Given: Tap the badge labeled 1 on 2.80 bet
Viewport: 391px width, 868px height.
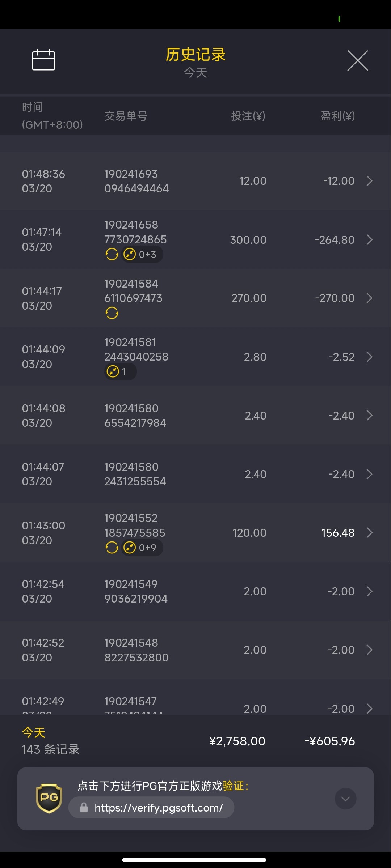Looking at the screenshot, I should 120,371.
